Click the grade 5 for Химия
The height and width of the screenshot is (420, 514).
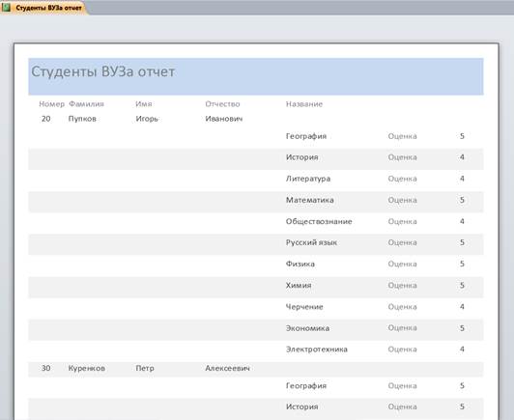pos(462,286)
